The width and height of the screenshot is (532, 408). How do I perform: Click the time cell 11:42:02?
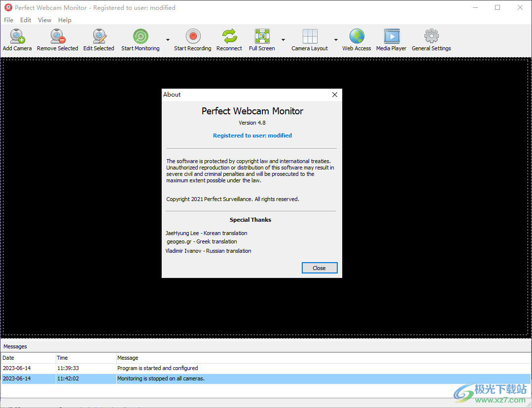pos(68,378)
